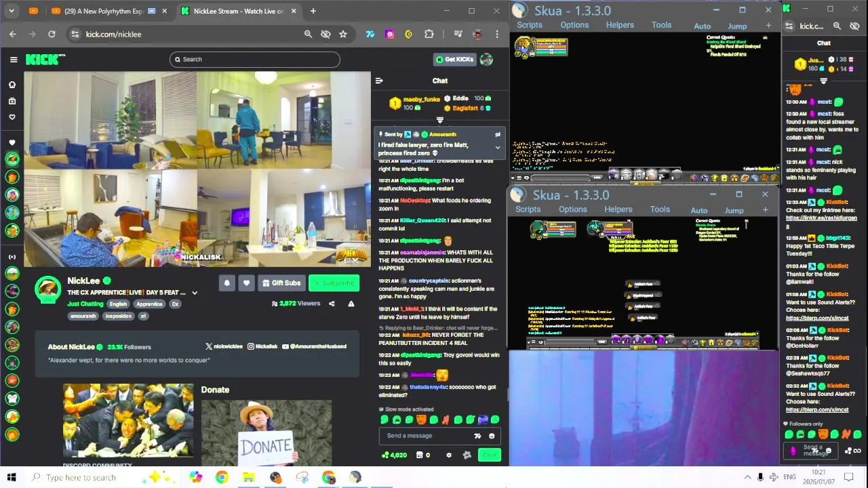Click the Just Chatting category link
This screenshot has height=488, width=868.
[85, 304]
